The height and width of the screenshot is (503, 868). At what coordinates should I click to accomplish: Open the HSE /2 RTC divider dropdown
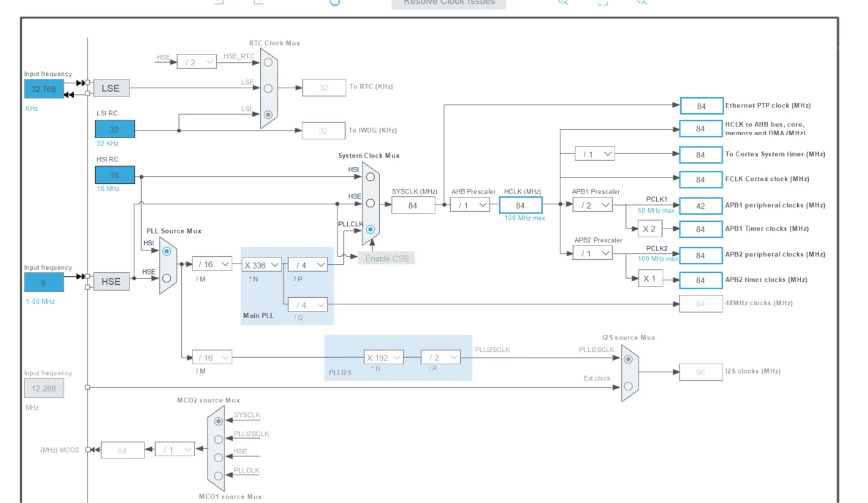pyautogui.click(x=197, y=62)
